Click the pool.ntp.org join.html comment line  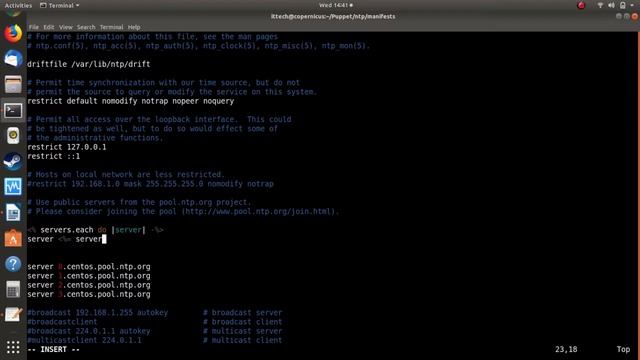point(183,211)
